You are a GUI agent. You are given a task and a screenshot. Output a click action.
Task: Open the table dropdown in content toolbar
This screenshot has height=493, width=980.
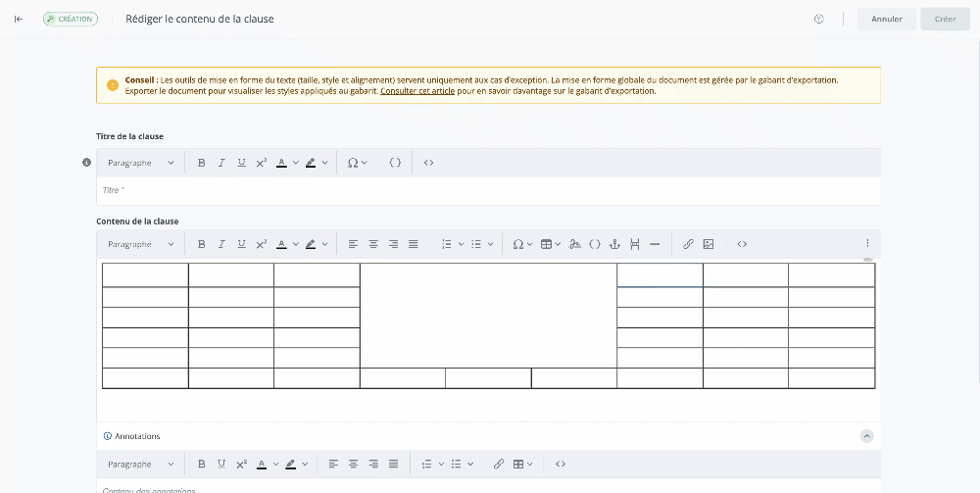point(551,244)
